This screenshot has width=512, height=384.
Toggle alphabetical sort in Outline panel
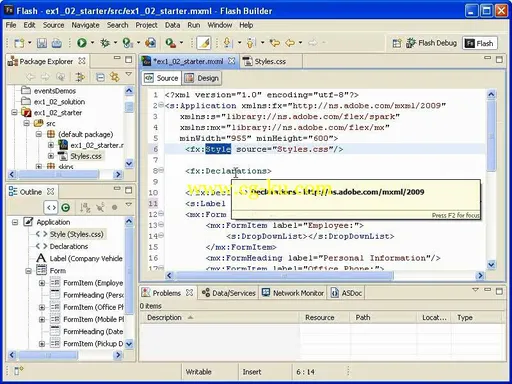coord(85,208)
